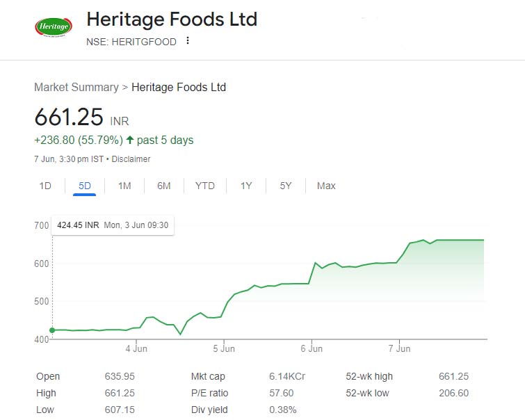
Task: Click the 424.45 INR chart tooltip
Action: [x=113, y=225]
